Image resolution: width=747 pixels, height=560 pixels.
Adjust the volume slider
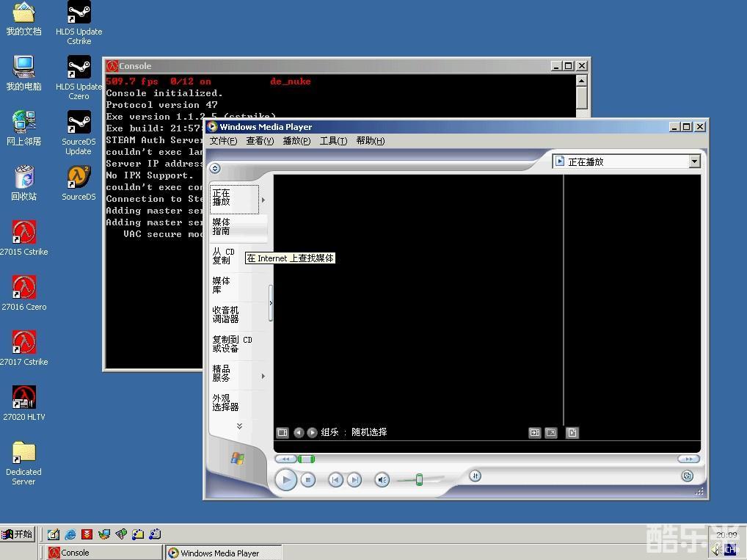pyautogui.click(x=419, y=479)
